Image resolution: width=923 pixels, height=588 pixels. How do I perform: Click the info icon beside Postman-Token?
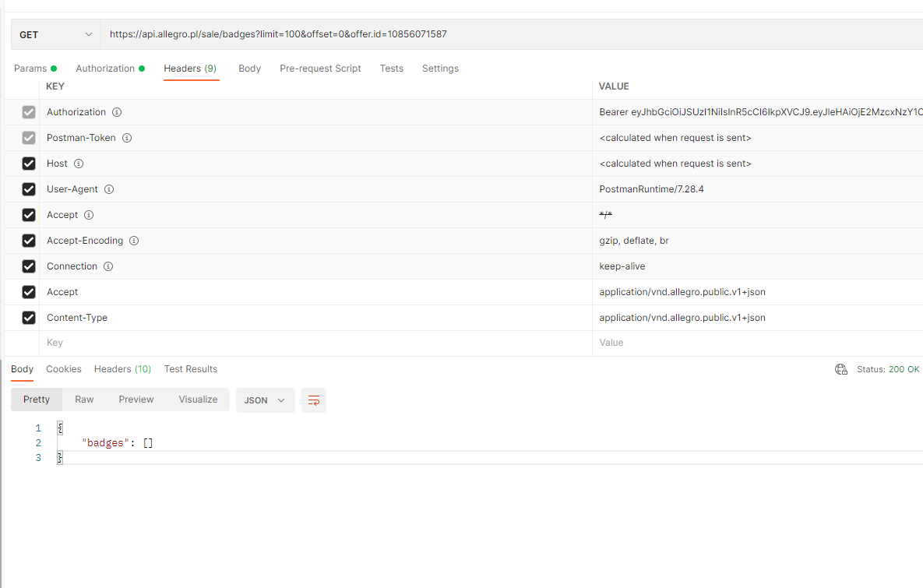coord(127,138)
